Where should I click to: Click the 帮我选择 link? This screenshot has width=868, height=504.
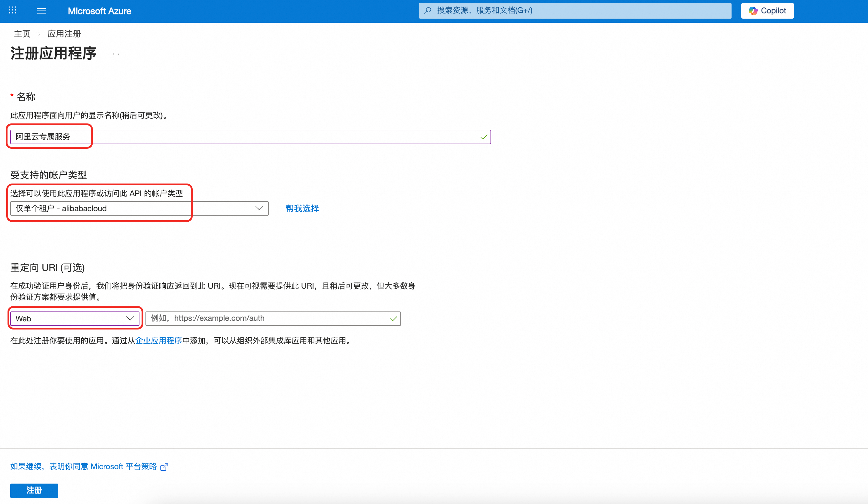tap(302, 208)
